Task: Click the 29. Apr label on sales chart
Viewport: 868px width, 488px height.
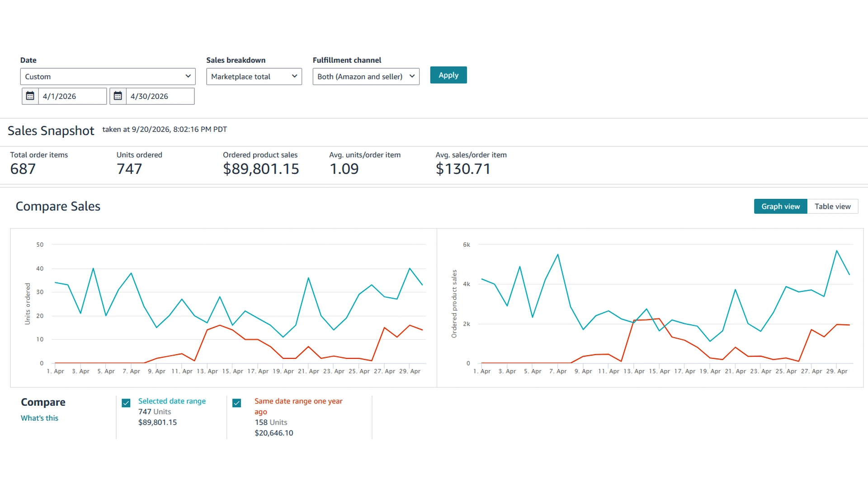Action: tap(837, 371)
